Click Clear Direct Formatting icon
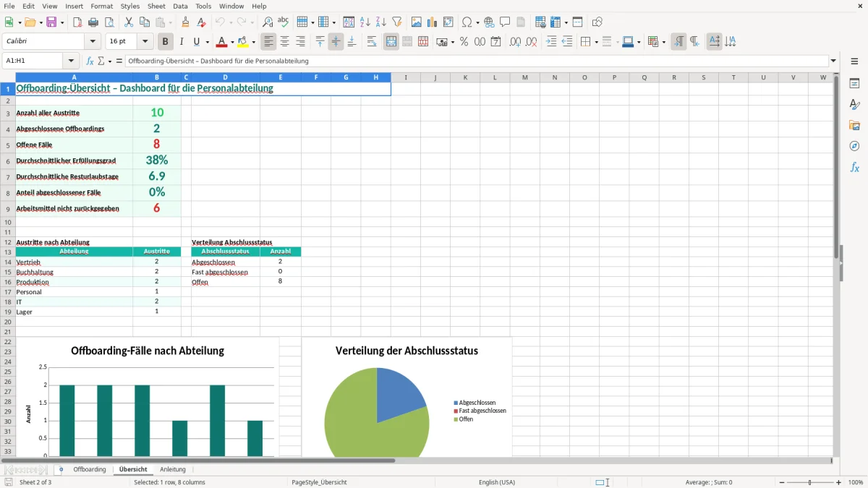 coord(201,22)
